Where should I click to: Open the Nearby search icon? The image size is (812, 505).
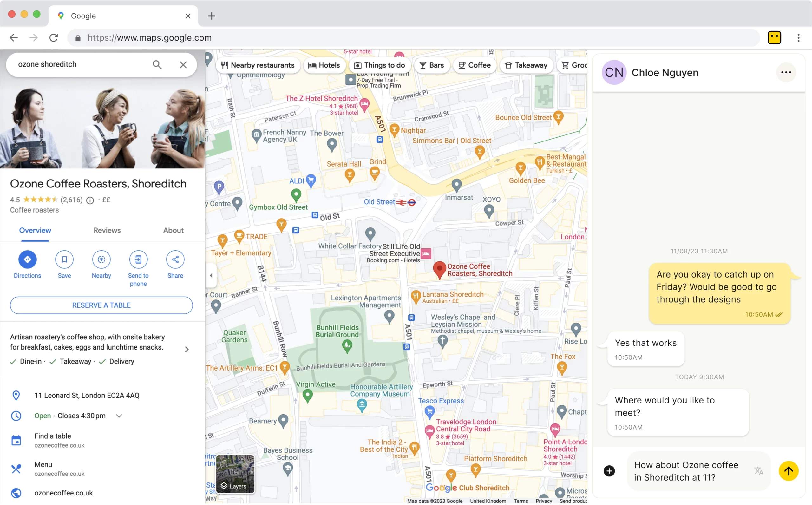[101, 259]
